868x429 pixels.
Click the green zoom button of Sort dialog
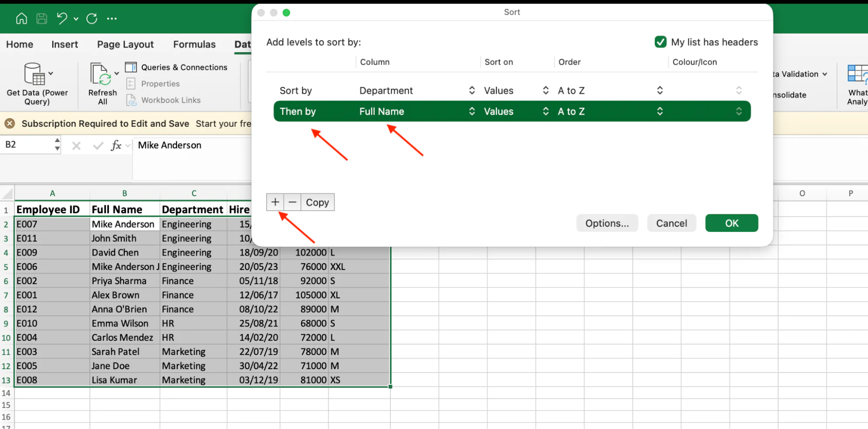[x=286, y=13]
